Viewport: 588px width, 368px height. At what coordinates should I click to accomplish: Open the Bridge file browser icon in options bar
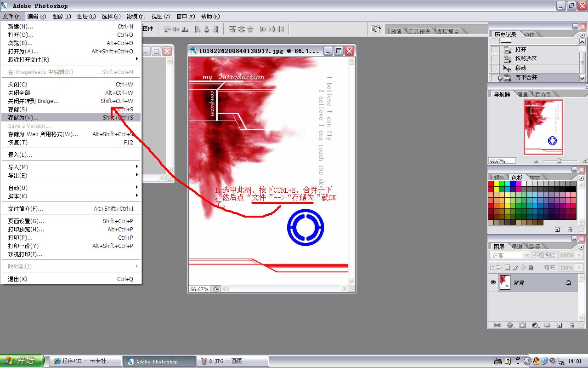click(x=376, y=29)
